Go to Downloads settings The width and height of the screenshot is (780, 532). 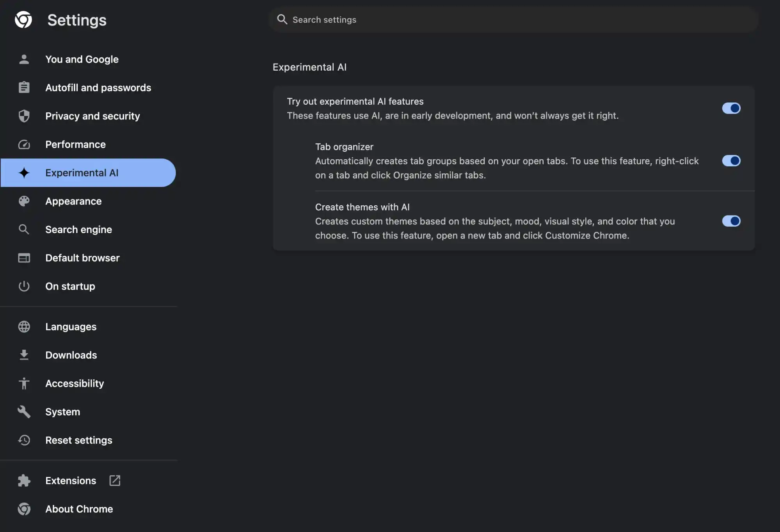point(88,355)
